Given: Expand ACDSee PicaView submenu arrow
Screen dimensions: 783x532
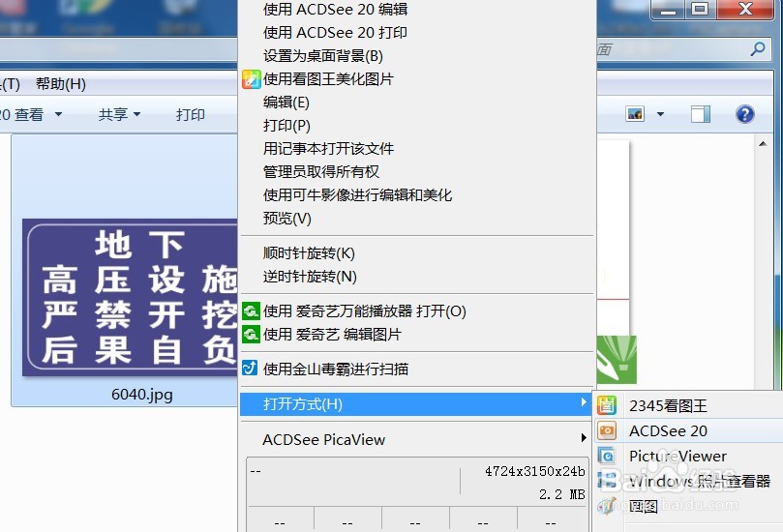Looking at the screenshot, I should coord(584,437).
